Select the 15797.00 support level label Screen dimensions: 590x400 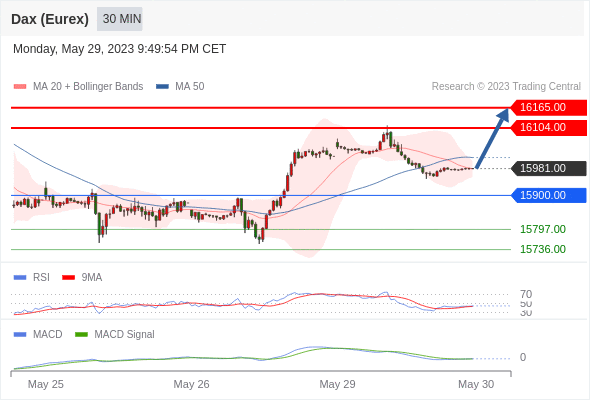click(543, 229)
